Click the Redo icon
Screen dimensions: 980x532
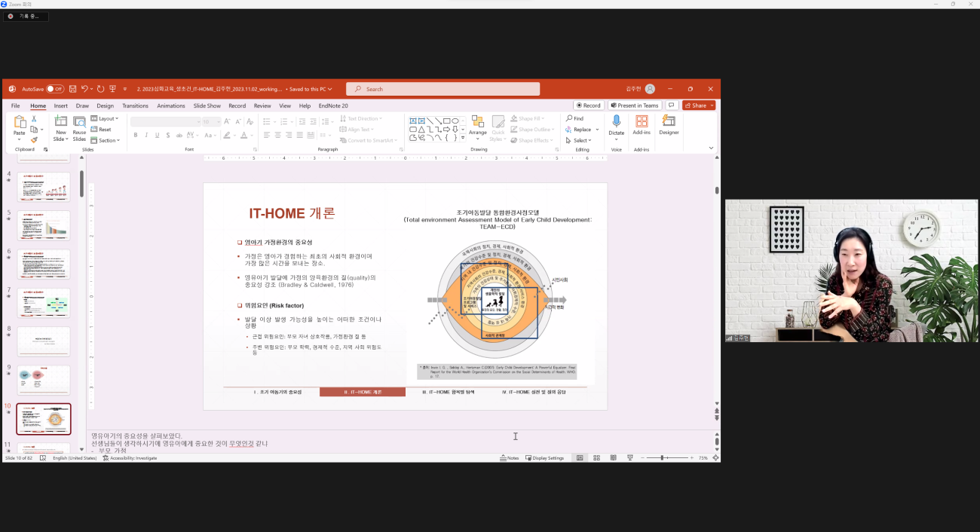[x=100, y=89]
